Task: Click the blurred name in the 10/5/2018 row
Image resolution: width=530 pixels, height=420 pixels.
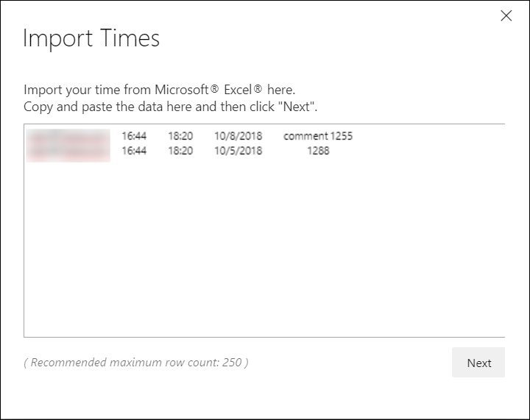Action: (x=68, y=153)
